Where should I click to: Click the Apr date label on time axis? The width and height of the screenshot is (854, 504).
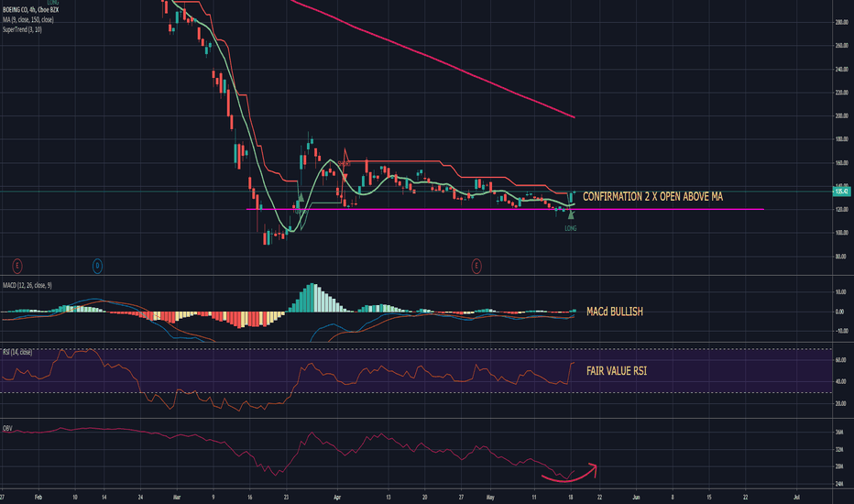click(x=336, y=498)
